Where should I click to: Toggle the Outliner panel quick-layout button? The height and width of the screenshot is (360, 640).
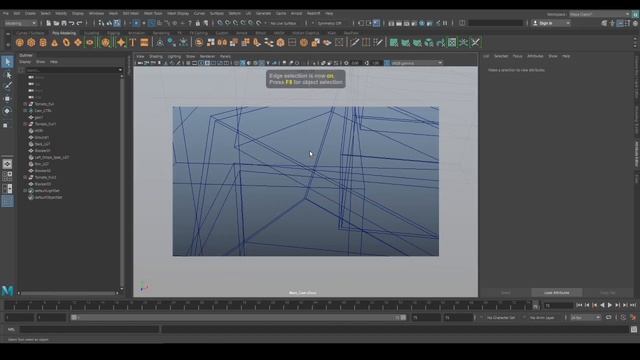coord(7,201)
